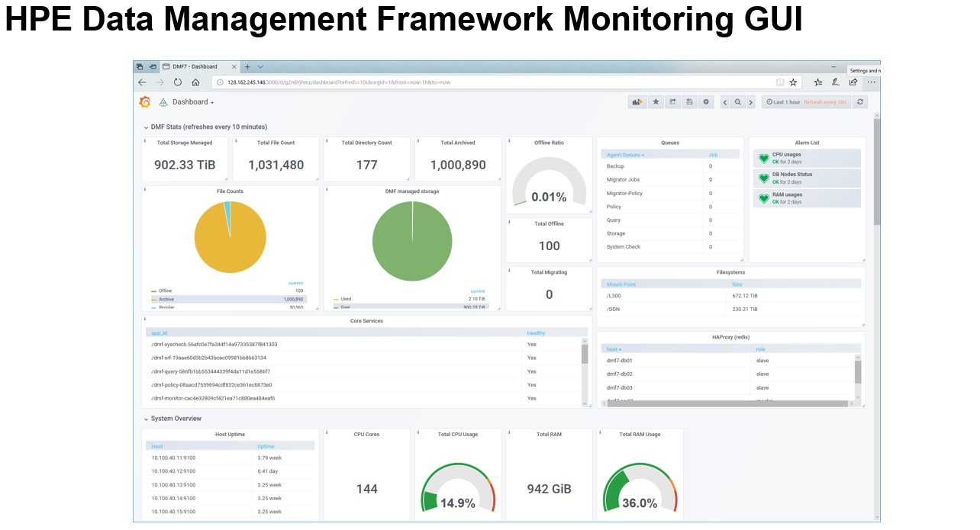Click Total Storage Managed panel title

(x=185, y=143)
